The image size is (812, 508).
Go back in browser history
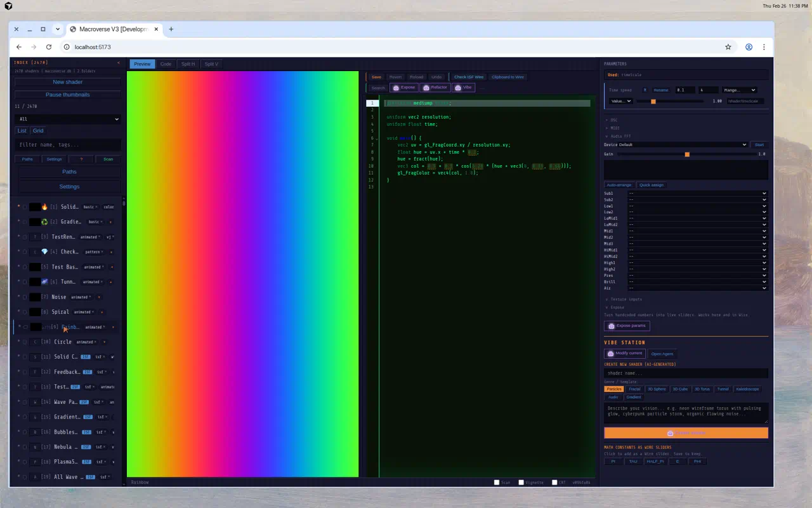[x=19, y=47]
